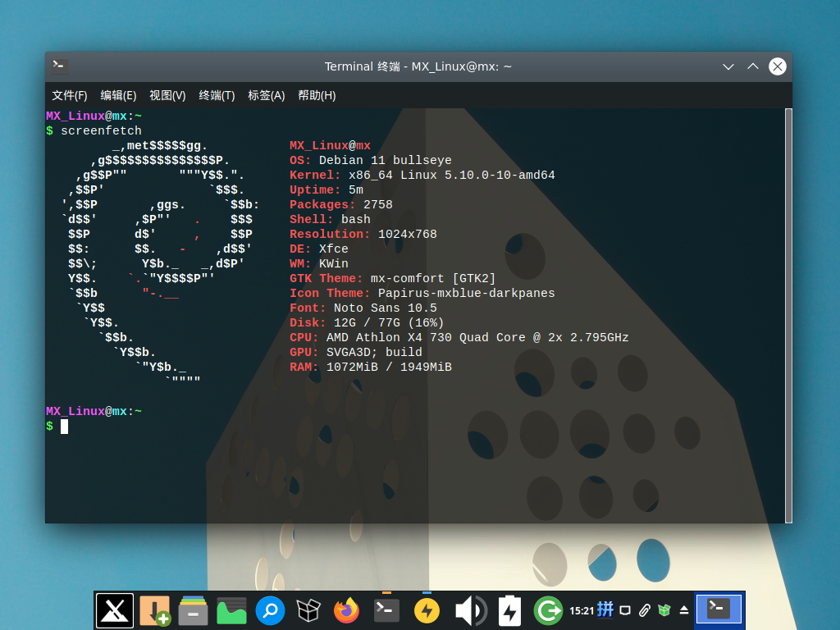Click the green logout arrow icon
The image size is (840, 630).
point(548,610)
